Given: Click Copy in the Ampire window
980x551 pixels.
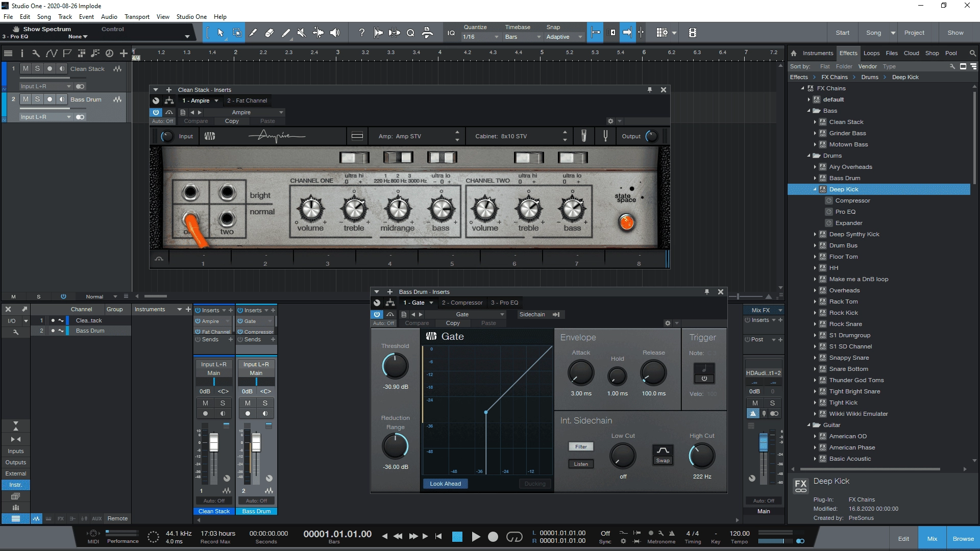Looking at the screenshot, I should coord(232,121).
